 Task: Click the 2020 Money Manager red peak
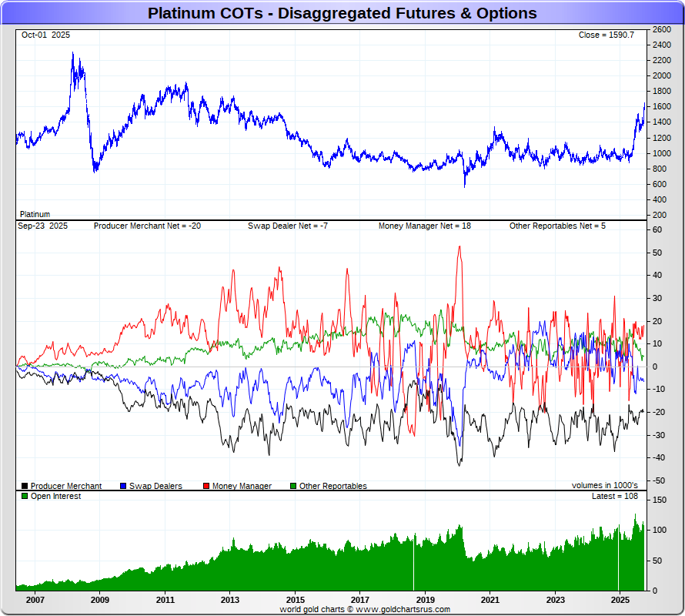coord(459,247)
